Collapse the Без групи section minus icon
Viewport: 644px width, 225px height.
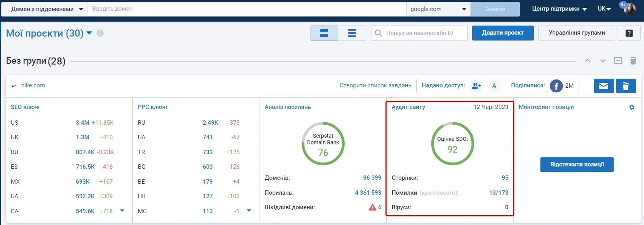click(x=618, y=61)
